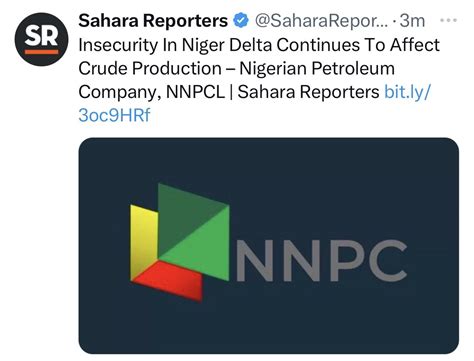Click the orange underline in the SR avatar
Screen dimensions: 474x361
pos(41,52)
